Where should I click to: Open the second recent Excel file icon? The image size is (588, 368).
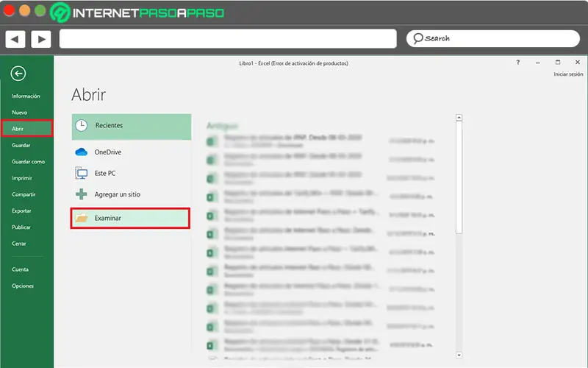[x=212, y=160]
